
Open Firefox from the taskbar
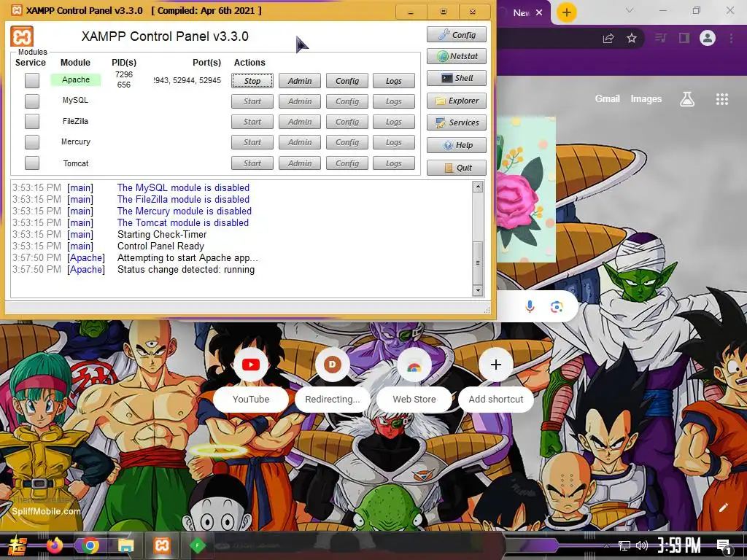point(54,545)
